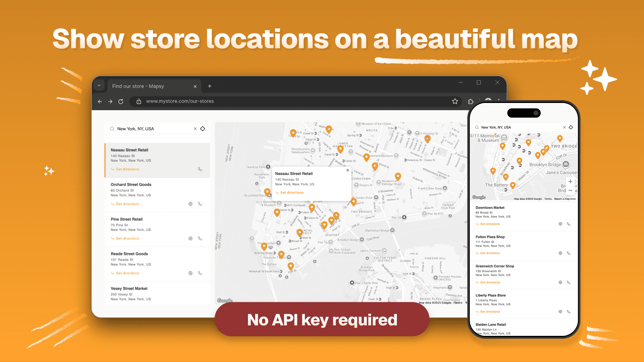Call Pine Street Retail using the phone icon
The width and height of the screenshot is (644, 362).
[200, 238]
